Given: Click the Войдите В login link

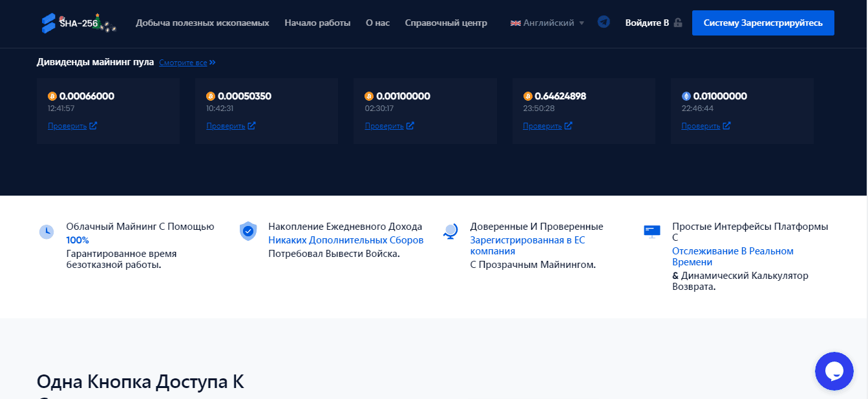Looking at the screenshot, I should (x=647, y=23).
